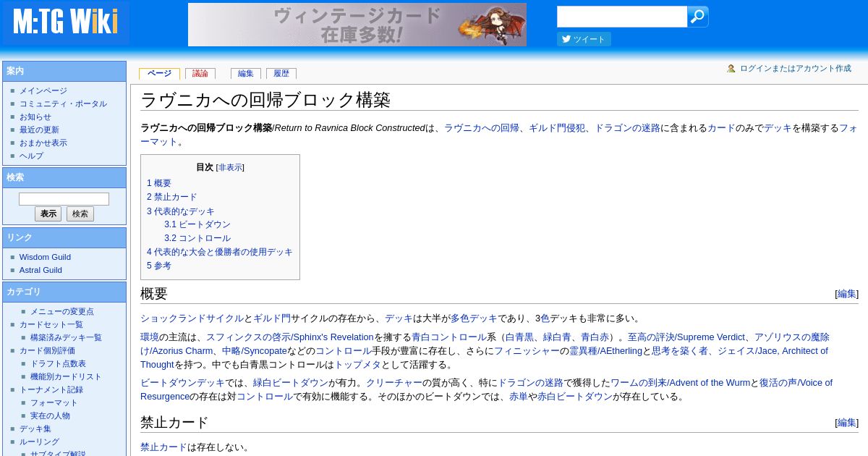Screen dimensions: 868x456
Task: Click the M:TG Wiki logo
Action: (65, 22)
